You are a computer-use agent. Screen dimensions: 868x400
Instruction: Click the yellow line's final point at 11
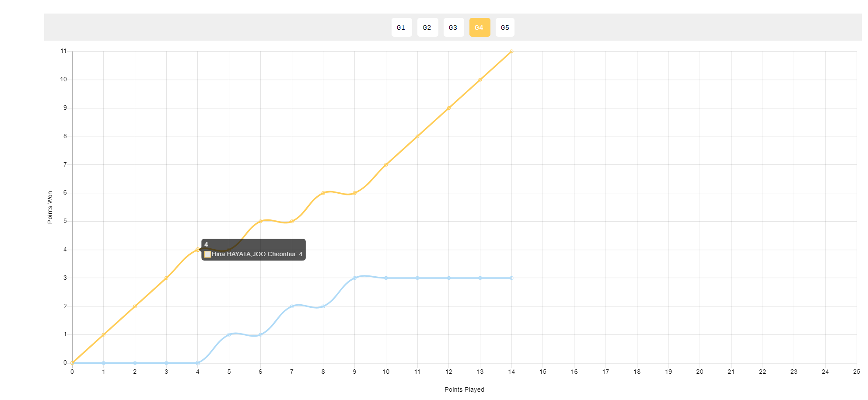(511, 52)
